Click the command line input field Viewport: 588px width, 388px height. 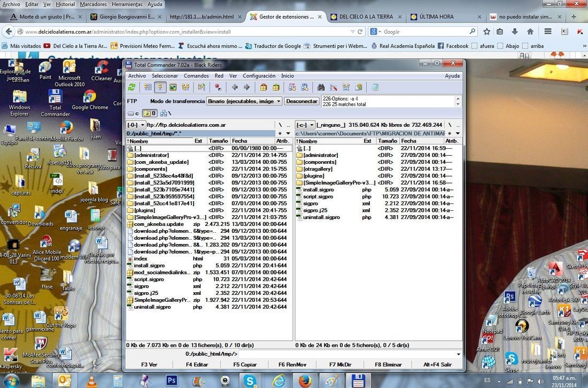pyautogui.click(x=346, y=354)
